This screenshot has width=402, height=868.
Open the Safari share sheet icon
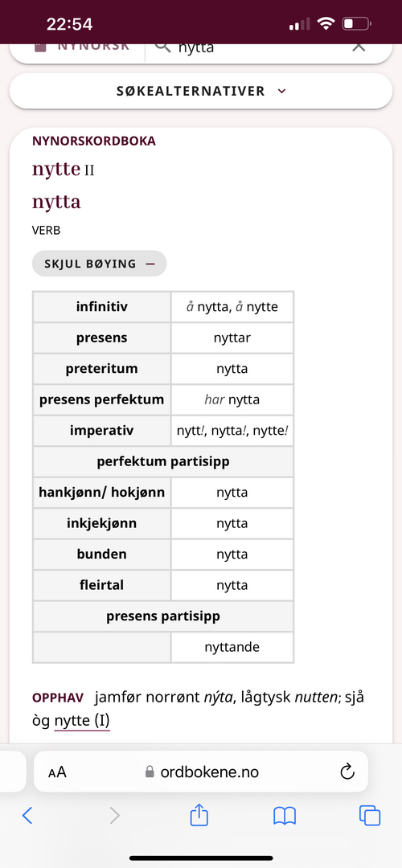click(x=199, y=814)
